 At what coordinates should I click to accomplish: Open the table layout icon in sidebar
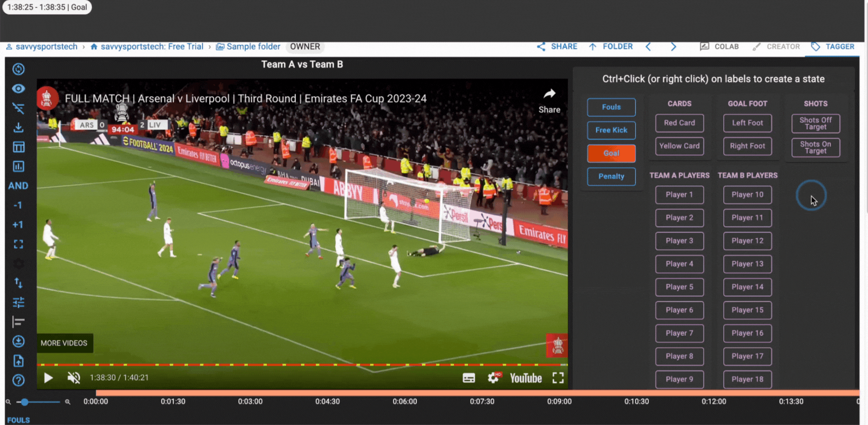[19, 147]
